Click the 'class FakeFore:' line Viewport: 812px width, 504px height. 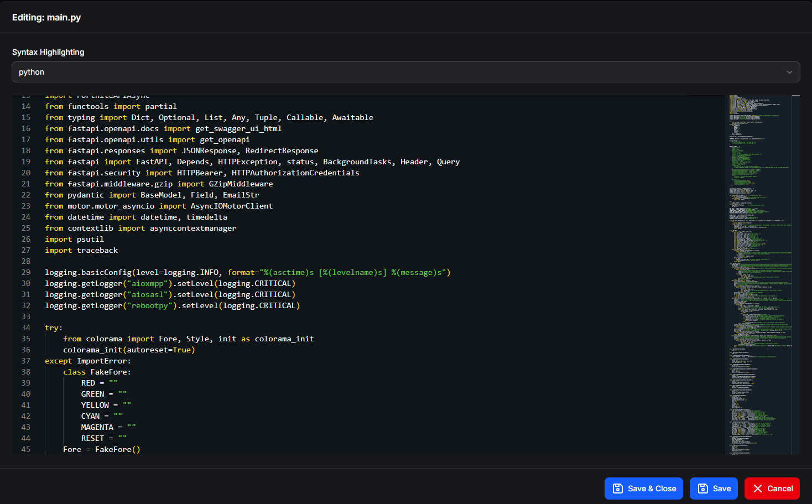(x=97, y=372)
